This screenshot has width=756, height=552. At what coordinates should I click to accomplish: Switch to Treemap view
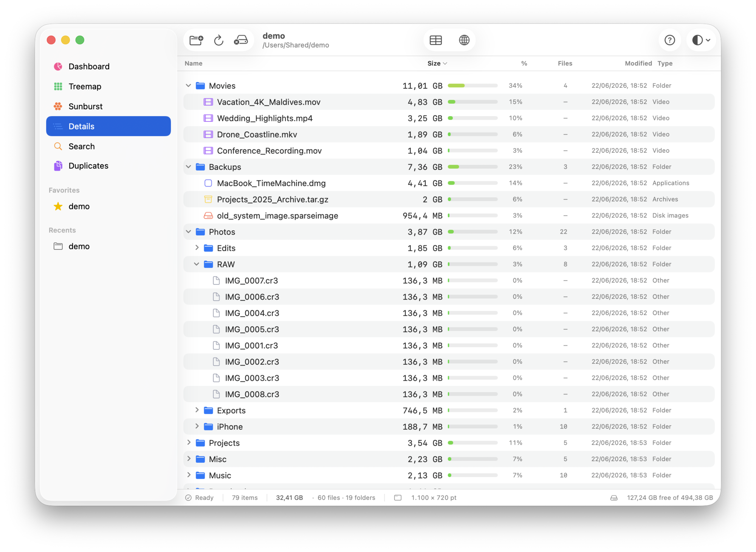pos(108,87)
